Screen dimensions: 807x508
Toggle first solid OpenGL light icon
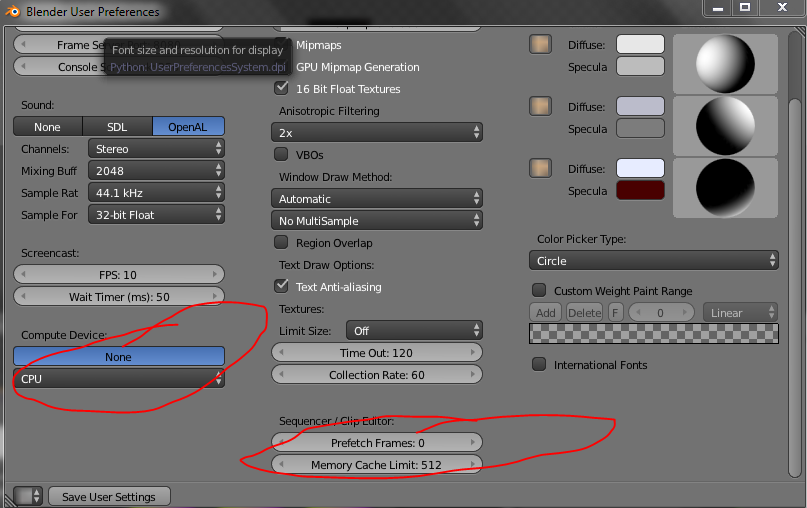[540, 44]
